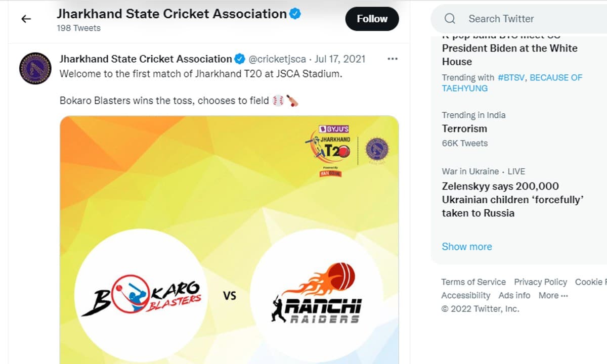Open the Terms of Service link
This screenshot has width=607, height=364.
point(473,282)
